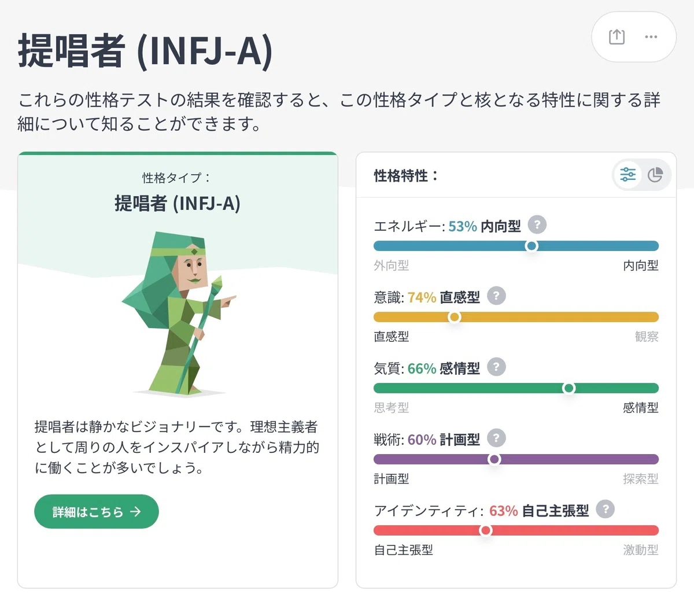Open the help icon beside エネルギー 内向型
The width and height of the screenshot is (694, 616).
pyautogui.click(x=537, y=224)
